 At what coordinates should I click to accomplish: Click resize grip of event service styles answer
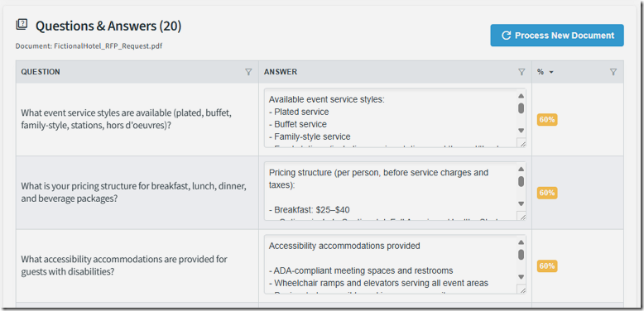point(522,143)
